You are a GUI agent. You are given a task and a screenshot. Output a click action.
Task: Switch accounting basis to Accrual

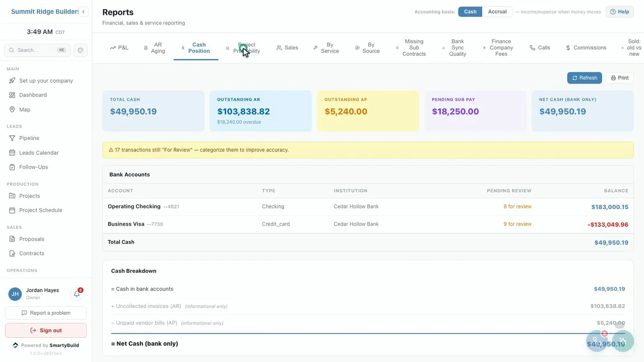tap(497, 12)
